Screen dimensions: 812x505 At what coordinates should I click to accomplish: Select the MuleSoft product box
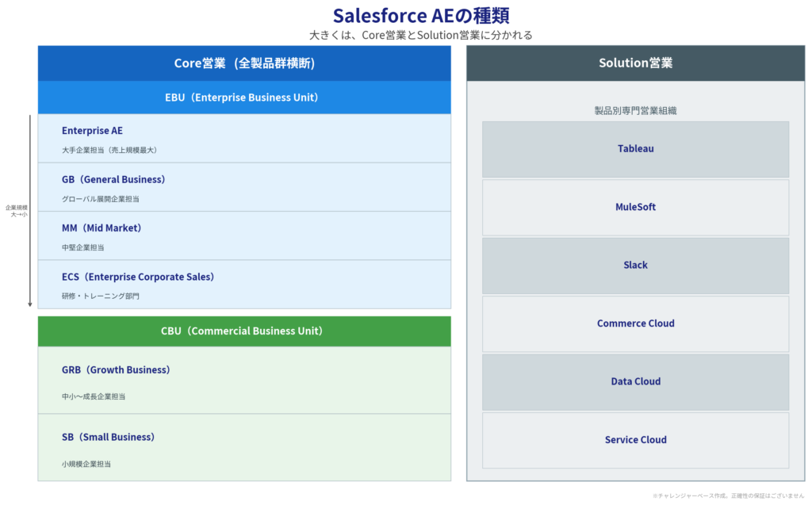(635, 208)
